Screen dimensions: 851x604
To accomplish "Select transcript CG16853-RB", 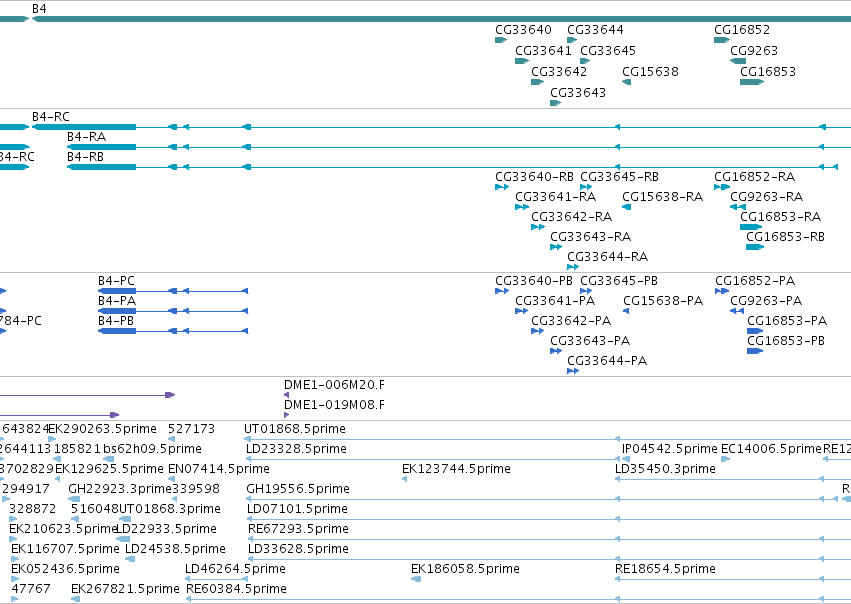I will coord(785,237).
